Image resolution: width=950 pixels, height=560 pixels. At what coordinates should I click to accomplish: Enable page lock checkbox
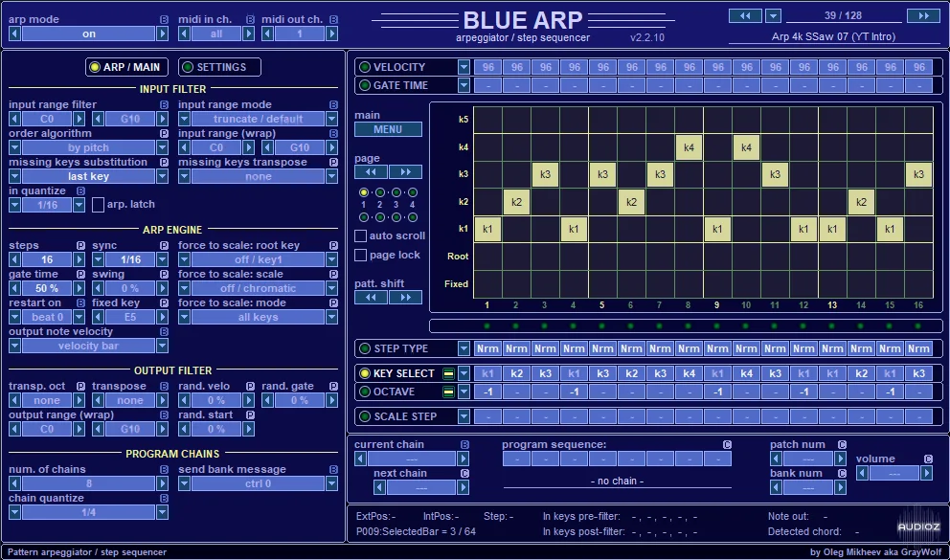360,255
